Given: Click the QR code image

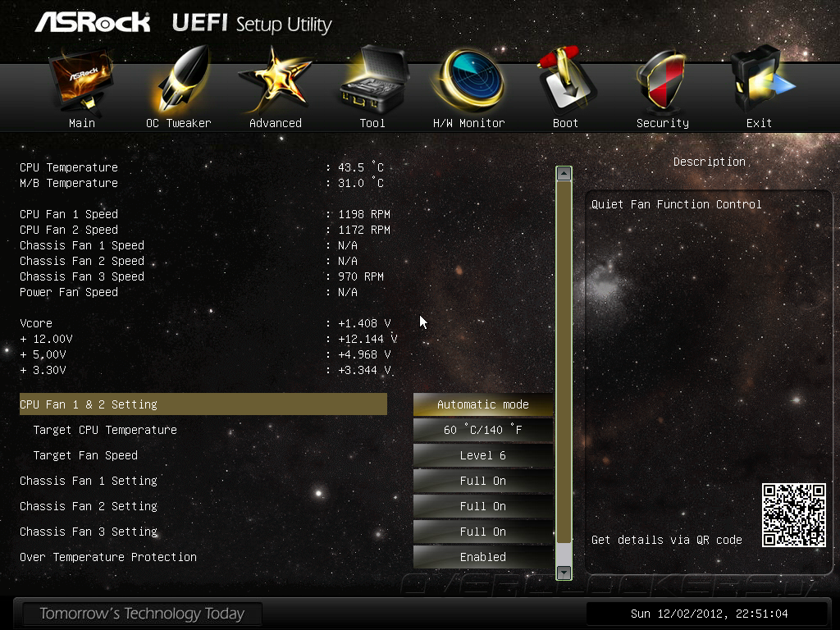Looking at the screenshot, I should 794,515.
